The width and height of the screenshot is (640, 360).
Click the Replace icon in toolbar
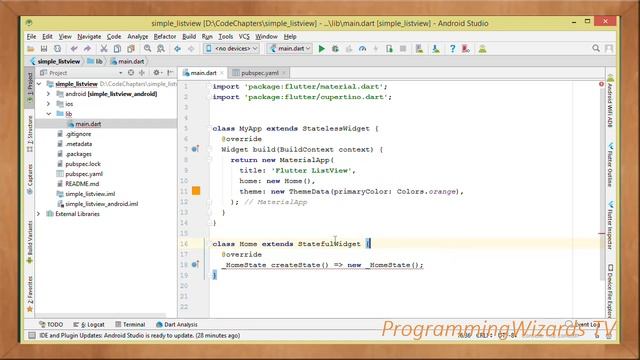coord(161,49)
